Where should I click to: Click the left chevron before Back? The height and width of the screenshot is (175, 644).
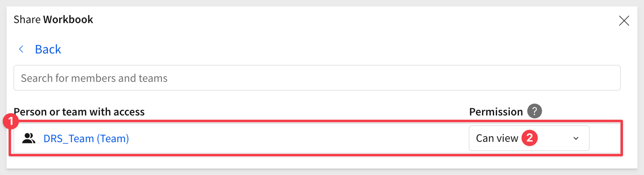21,49
